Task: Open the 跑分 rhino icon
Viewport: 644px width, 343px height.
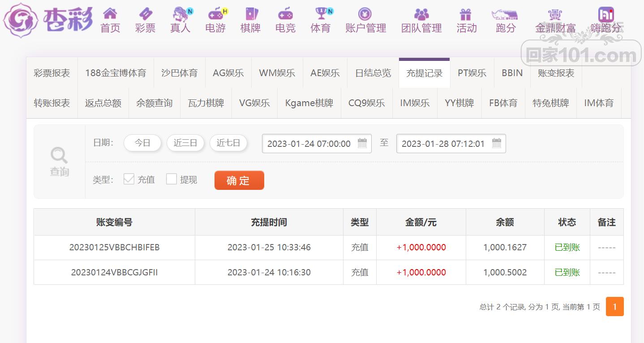Action: [x=505, y=14]
